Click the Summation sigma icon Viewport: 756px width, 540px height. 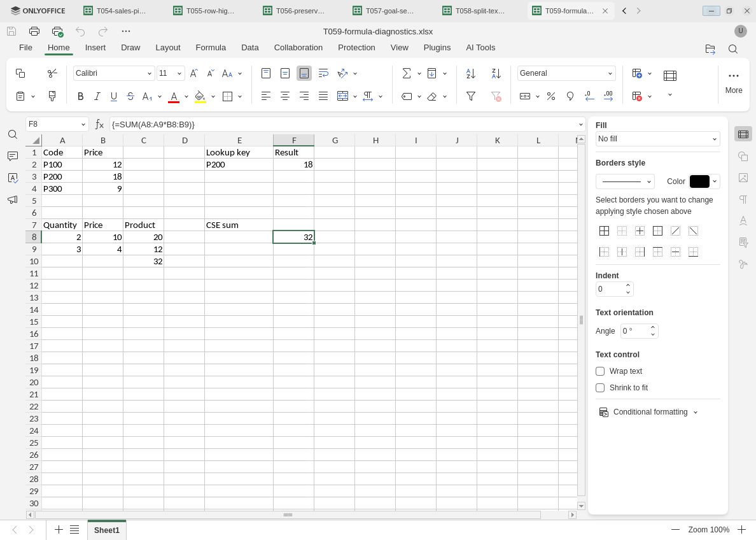click(x=407, y=73)
